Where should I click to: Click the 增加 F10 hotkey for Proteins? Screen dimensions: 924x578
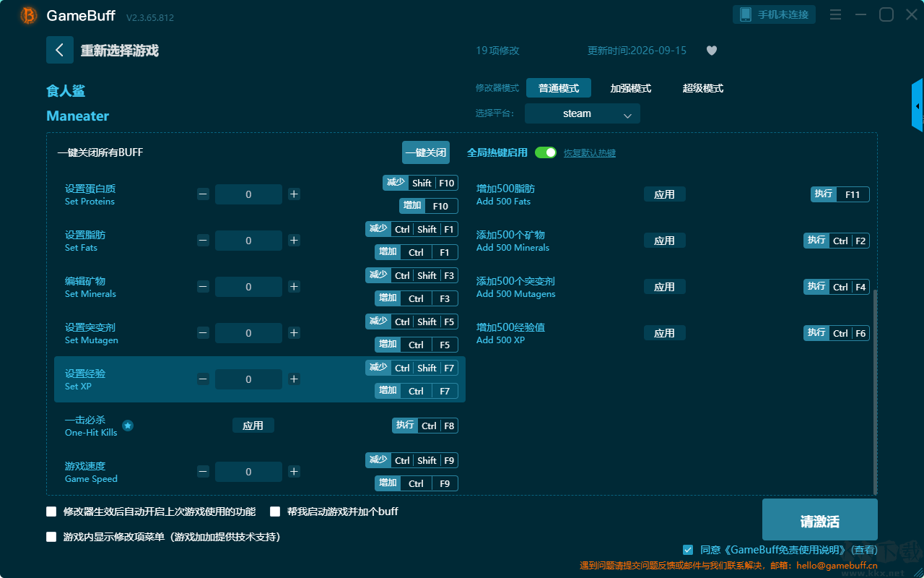[429, 206]
